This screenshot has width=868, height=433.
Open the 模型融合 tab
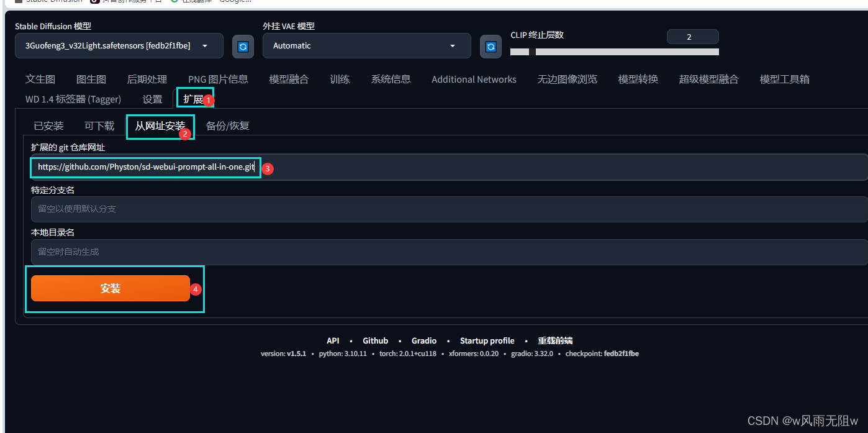289,79
